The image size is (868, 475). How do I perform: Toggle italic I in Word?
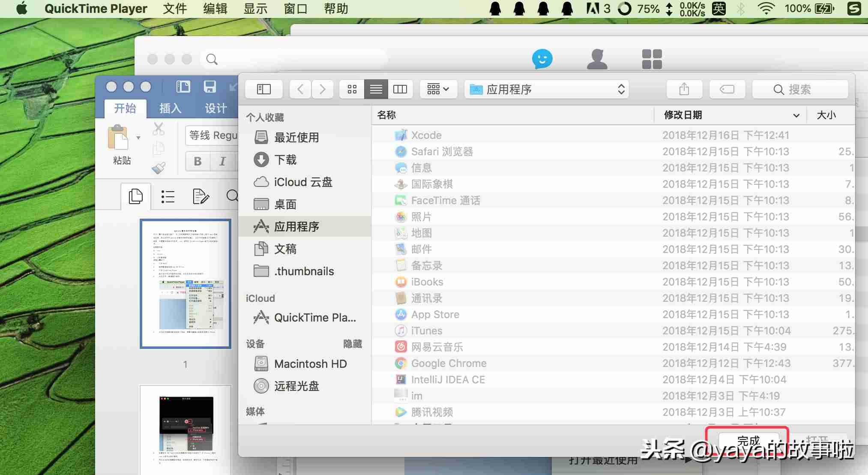[x=222, y=161]
